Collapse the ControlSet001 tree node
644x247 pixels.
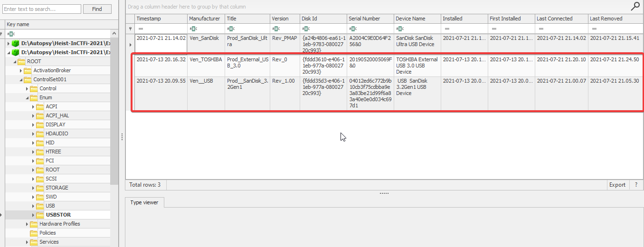click(21, 79)
